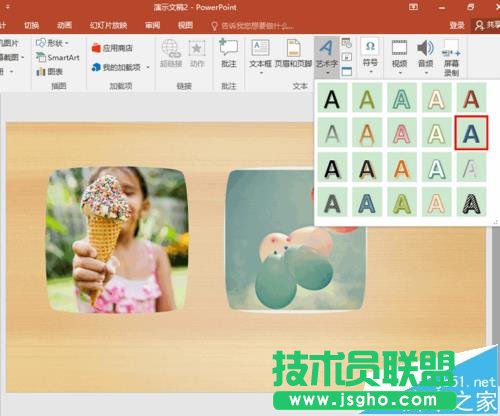Choose black fill WordArt style
500x416 pixels.
tap(332, 99)
